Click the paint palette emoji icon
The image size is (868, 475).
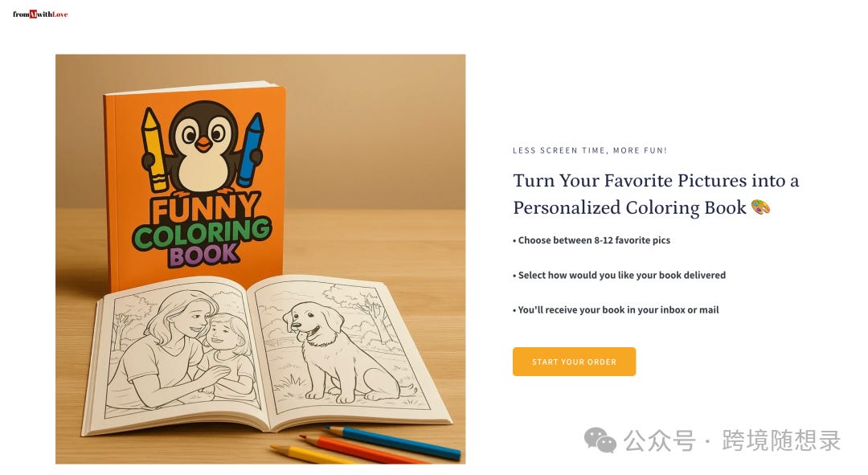pyautogui.click(x=760, y=207)
